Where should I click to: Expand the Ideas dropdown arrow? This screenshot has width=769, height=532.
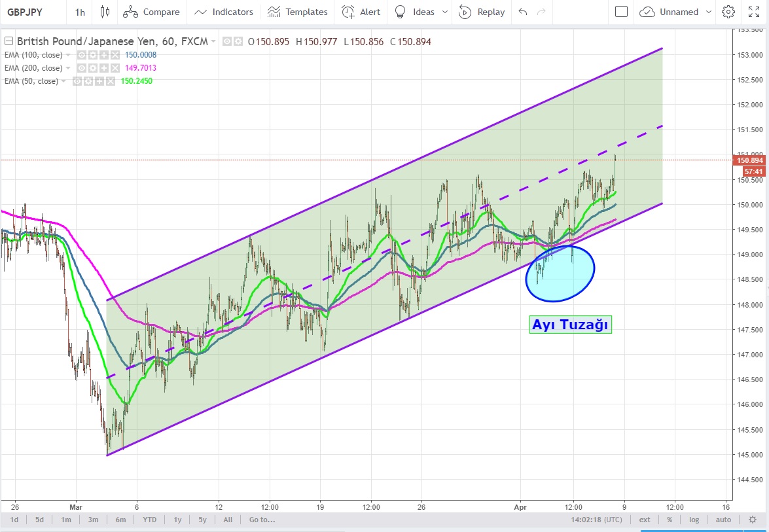click(446, 12)
